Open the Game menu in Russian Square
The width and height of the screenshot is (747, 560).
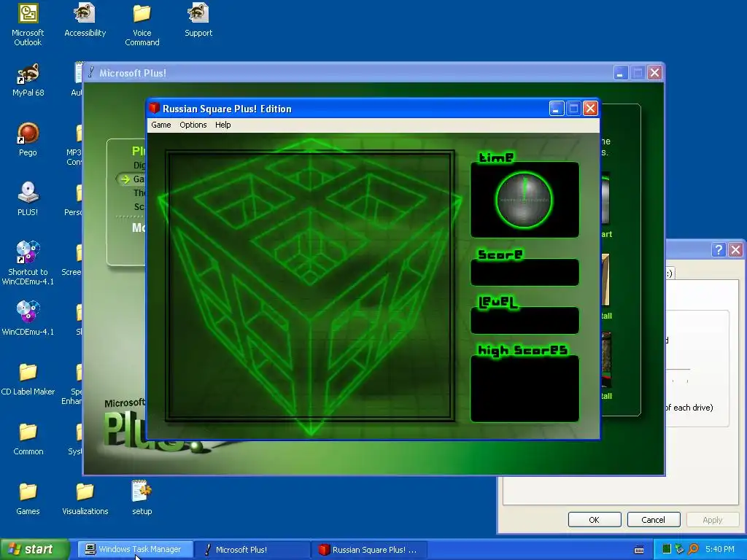coord(161,125)
